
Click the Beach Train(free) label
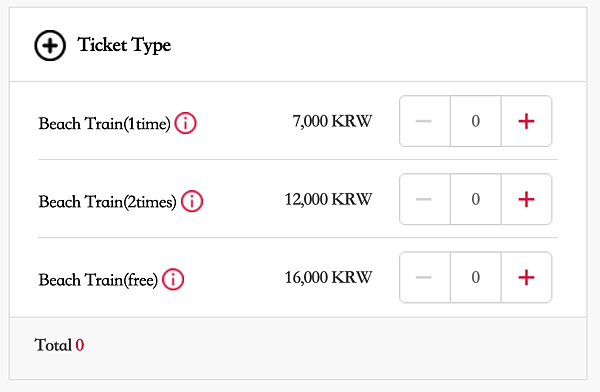pyautogui.click(x=98, y=280)
